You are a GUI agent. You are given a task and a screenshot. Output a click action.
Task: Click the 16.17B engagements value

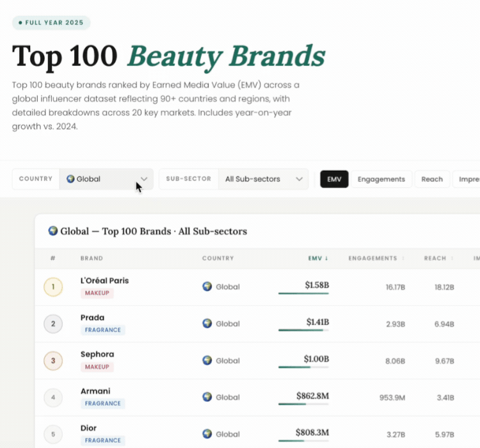click(396, 287)
